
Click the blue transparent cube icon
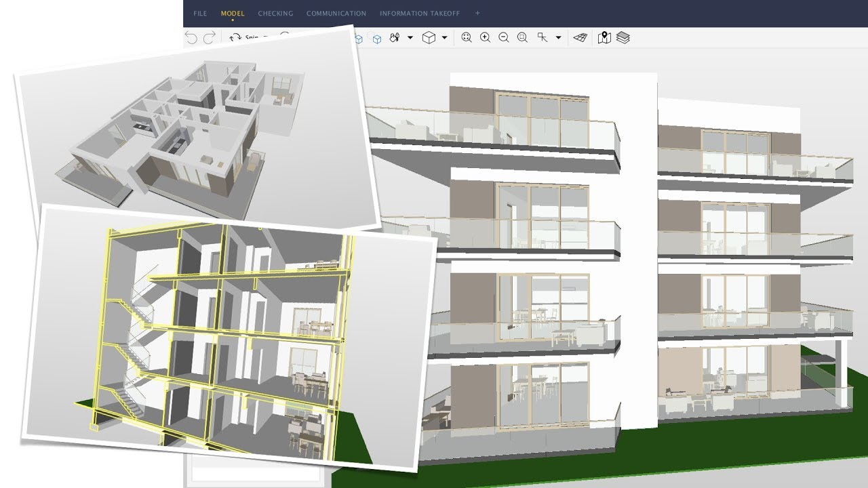tap(377, 39)
